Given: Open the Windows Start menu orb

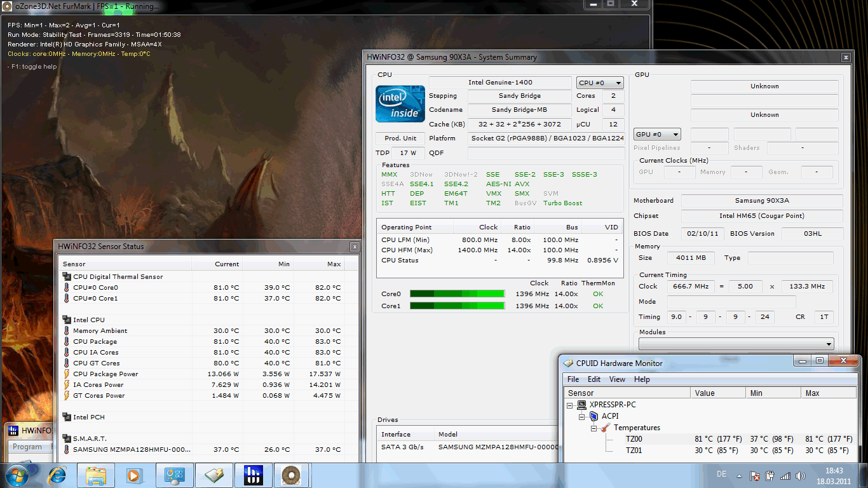Looking at the screenshot, I should 17,475.
